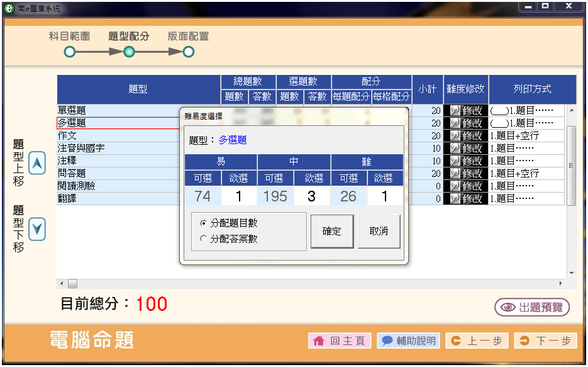Viewport: 588px width, 367px height.
Task: Click the 易 difficulty 欲選 count field
Action: [239, 196]
